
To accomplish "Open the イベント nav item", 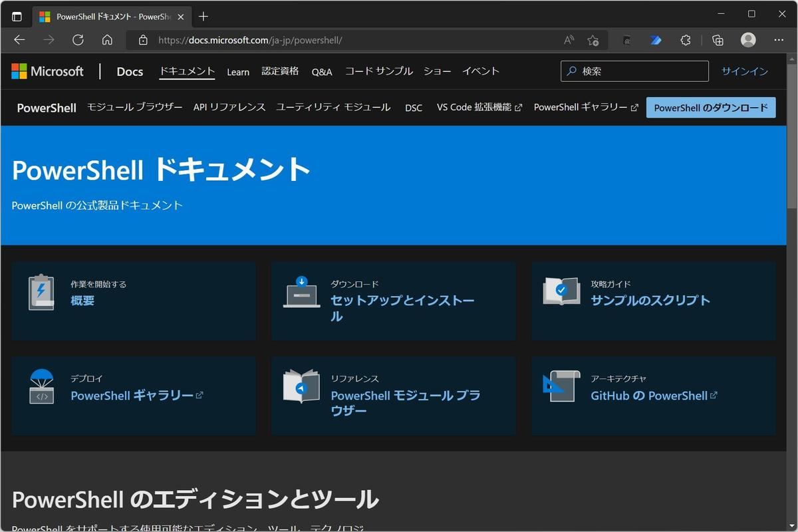I will click(481, 71).
